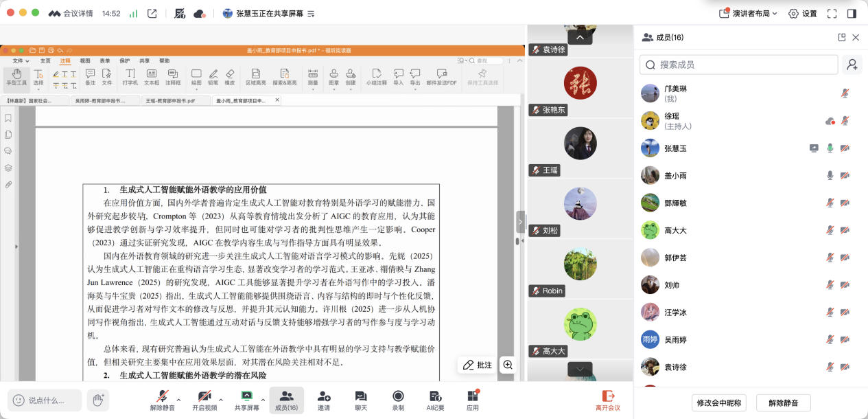Expand the 演讲者布局 layout dropdown
The image size is (868, 419).
pyautogui.click(x=749, y=13)
